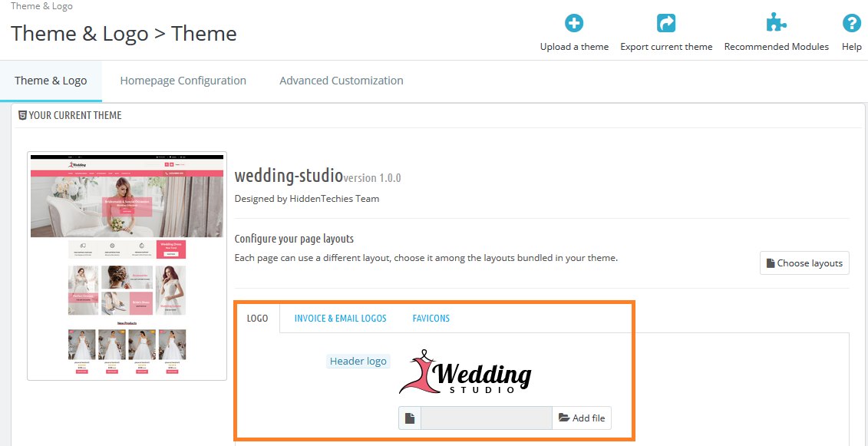Select the LOGO tab
Image resolution: width=868 pixels, height=446 pixels.
[x=257, y=318]
